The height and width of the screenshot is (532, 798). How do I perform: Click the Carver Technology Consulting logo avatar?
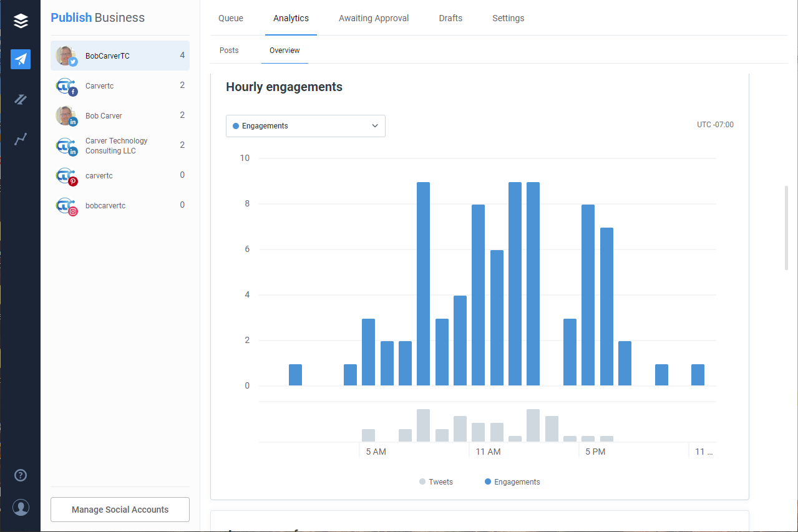pos(66,146)
